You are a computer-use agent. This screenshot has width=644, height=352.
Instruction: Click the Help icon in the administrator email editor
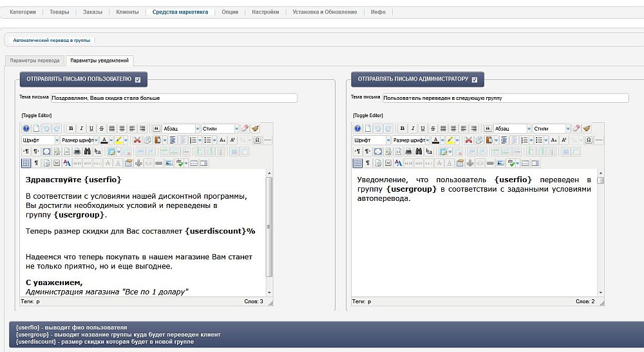pyautogui.click(x=358, y=129)
